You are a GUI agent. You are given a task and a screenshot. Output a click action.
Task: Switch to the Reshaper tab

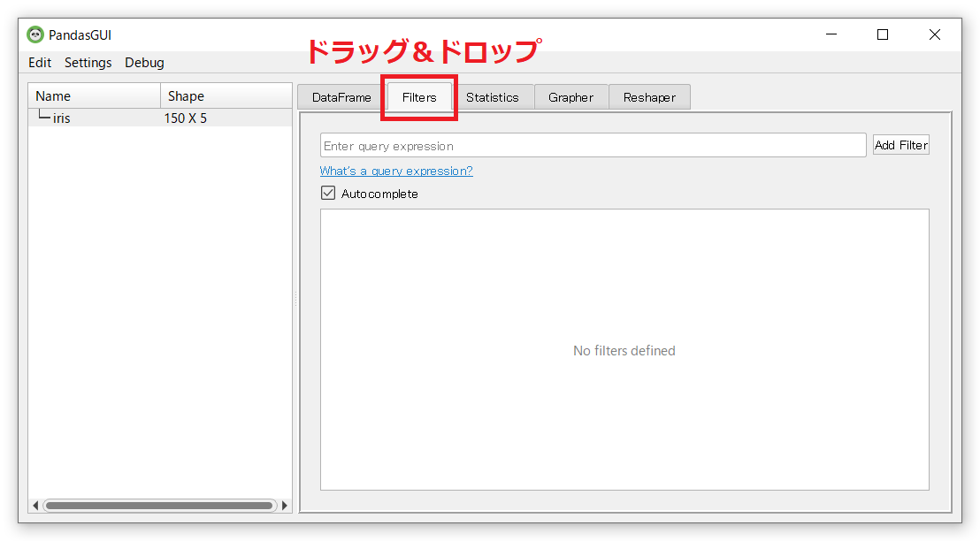click(x=649, y=97)
